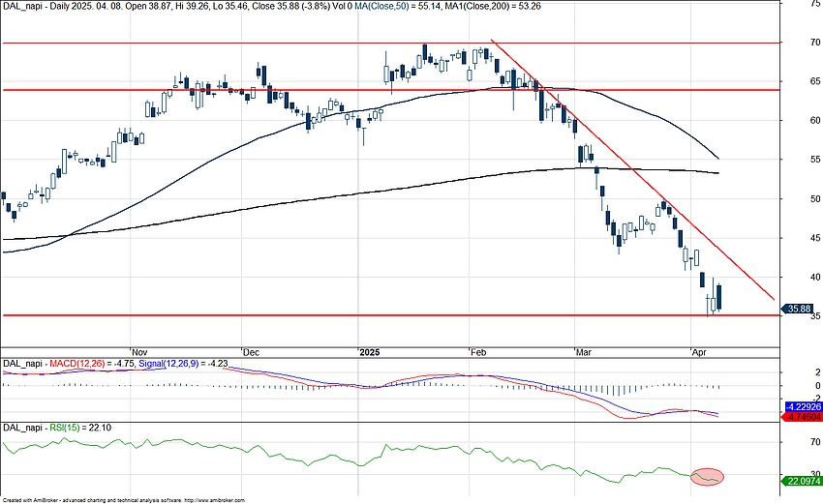Click the 'Created with AmiBroker' footer text

[30, 500]
